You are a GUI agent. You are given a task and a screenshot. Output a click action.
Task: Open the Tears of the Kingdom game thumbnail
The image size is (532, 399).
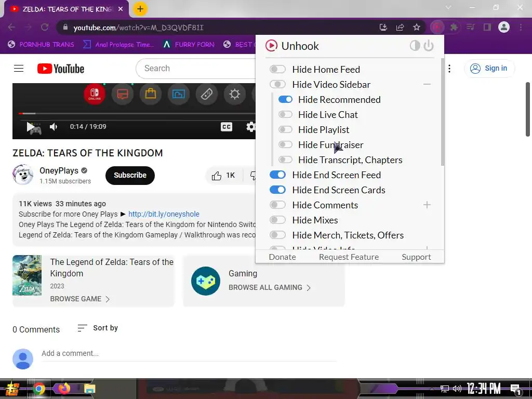tap(27, 275)
